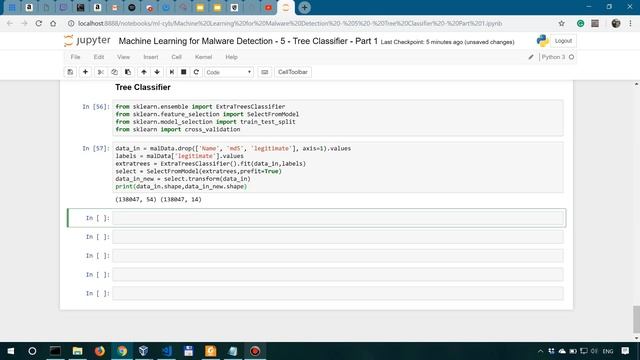The width and height of the screenshot is (640, 360).
Task: Click the green Grammarly extension icon
Action: (x=580, y=24)
